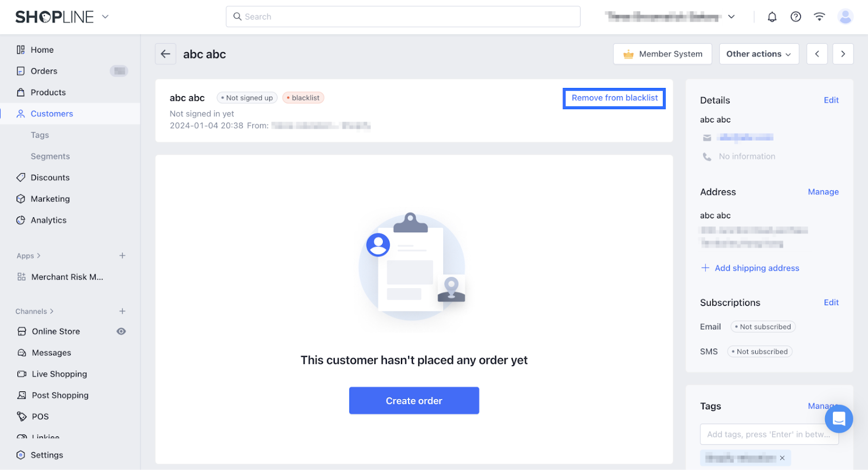Open the live chat bubble widget
The image size is (868, 470).
pos(839,419)
